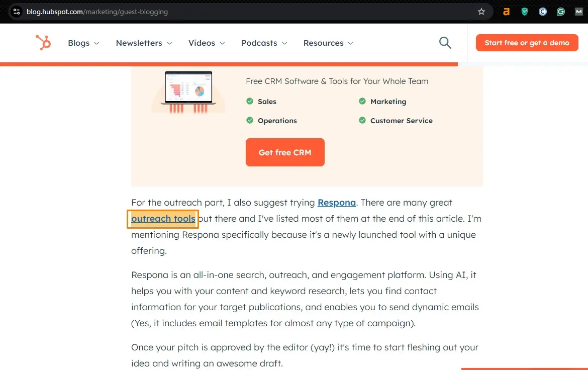588x370 pixels.
Task: View site information icon in address bar
Action: tap(16, 12)
